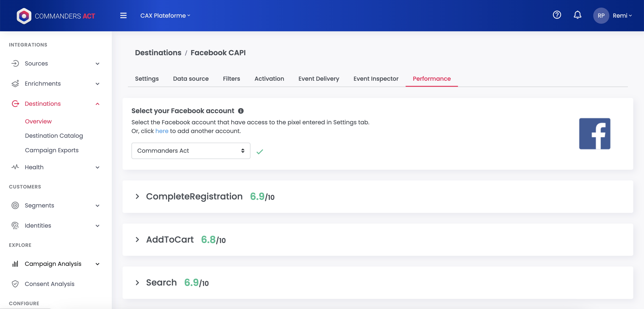This screenshot has height=309, width=644.
Task: Expand the Search score row
Action: click(x=137, y=282)
